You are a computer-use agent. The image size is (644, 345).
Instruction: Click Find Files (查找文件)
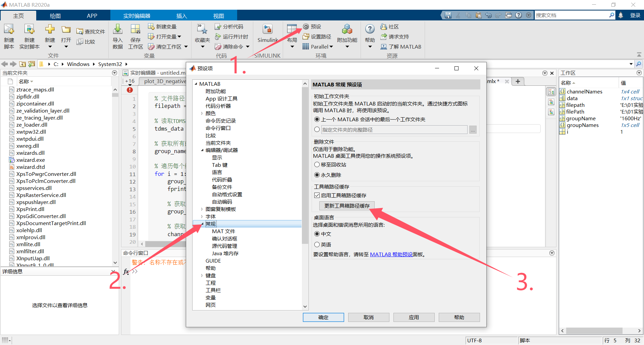coord(91,31)
